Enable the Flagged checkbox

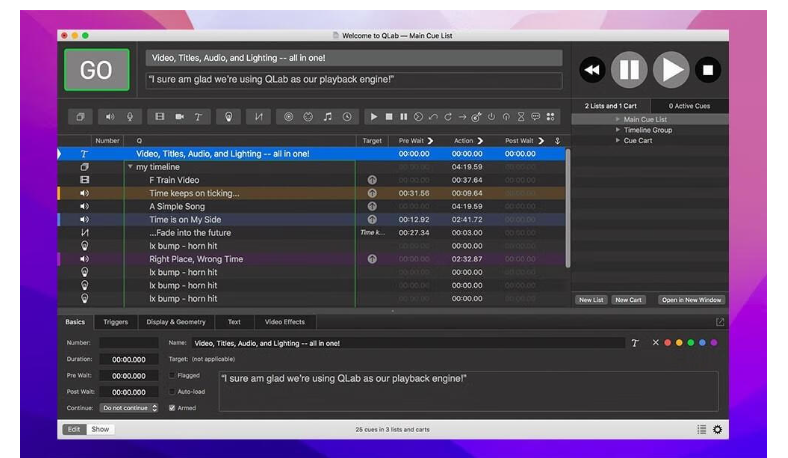(x=172, y=375)
